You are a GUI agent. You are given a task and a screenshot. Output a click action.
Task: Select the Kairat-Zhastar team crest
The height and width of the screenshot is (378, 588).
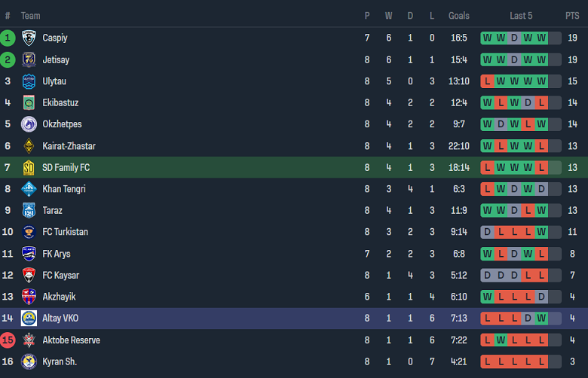(29, 146)
